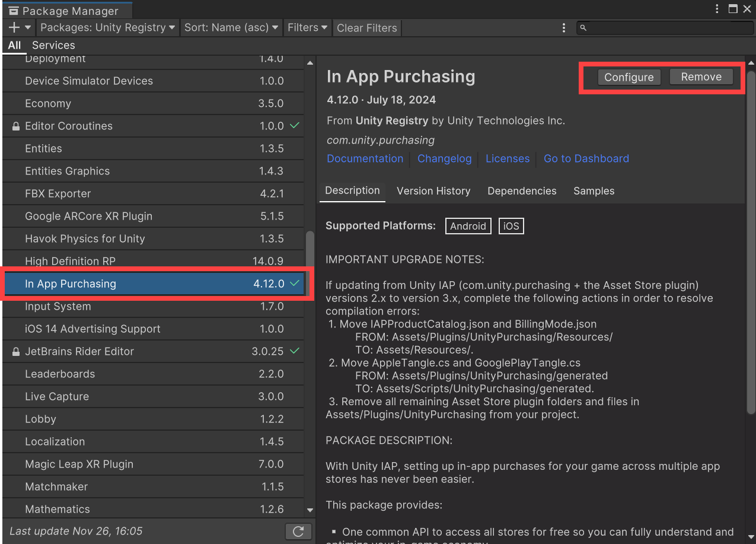Select the Description tab
756x544 pixels.
352,190
